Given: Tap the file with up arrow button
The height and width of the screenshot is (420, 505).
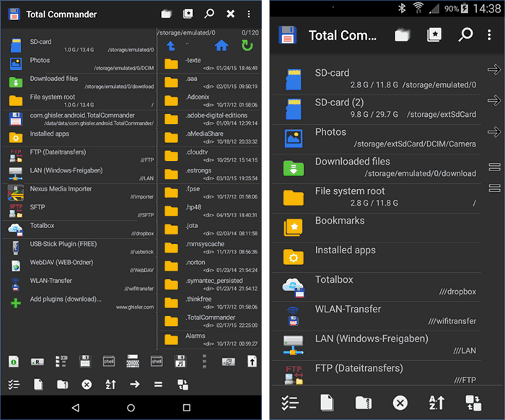Looking at the screenshot, I should (252, 362).
